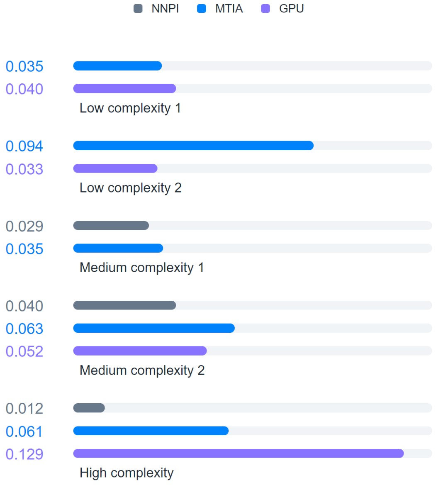
Task: Select the "Medium complexity 1" group label
Action: coord(141,268)
